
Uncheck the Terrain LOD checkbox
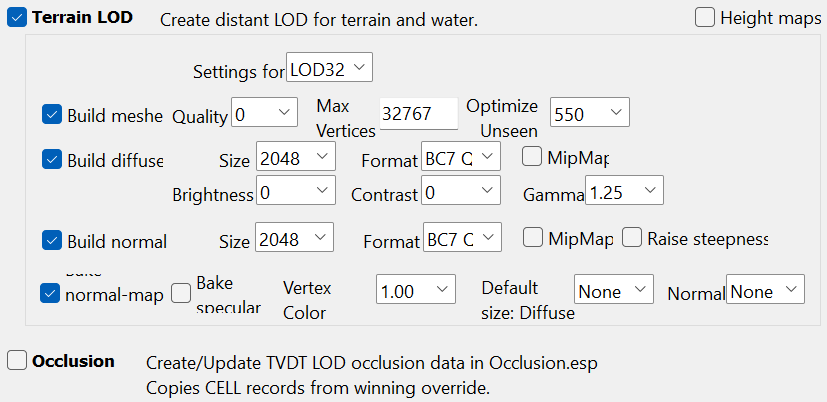[17, 17]
